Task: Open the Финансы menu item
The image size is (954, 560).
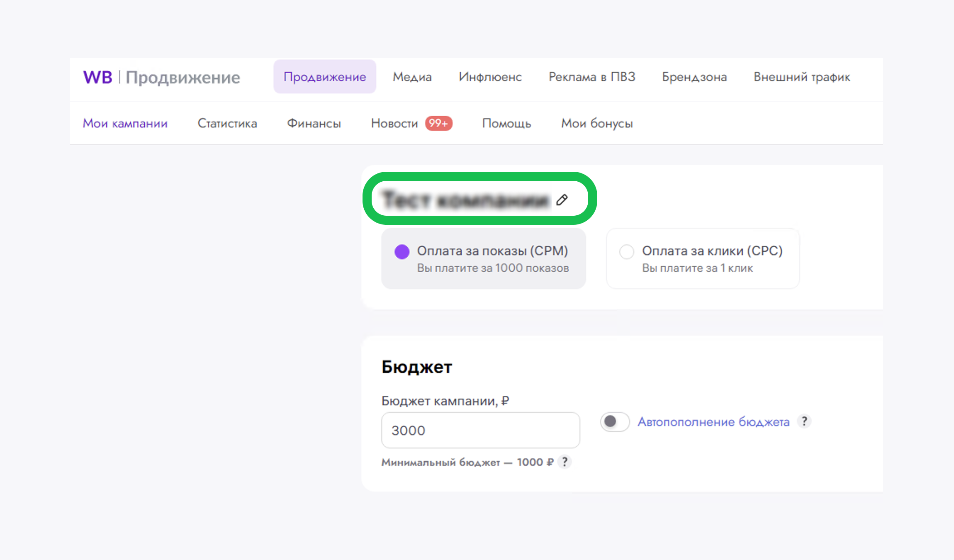Action: click(x=314, y=123)
